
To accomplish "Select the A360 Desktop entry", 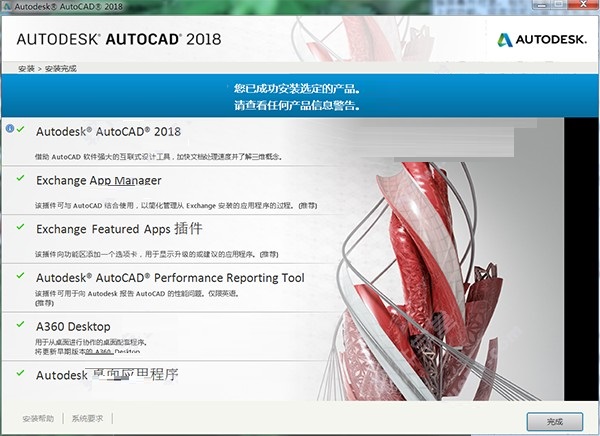I will pyautogui.click(x=73, y=326).
